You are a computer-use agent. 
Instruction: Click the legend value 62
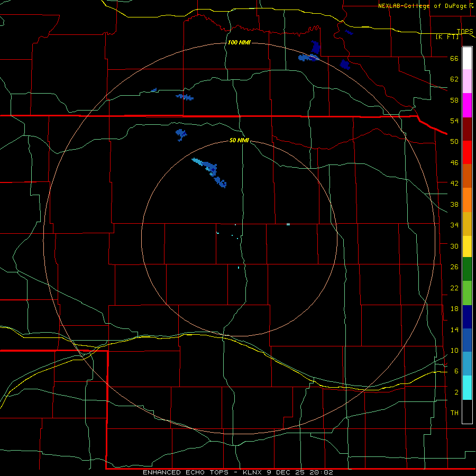pyautogui.click(x=454, y=79)
